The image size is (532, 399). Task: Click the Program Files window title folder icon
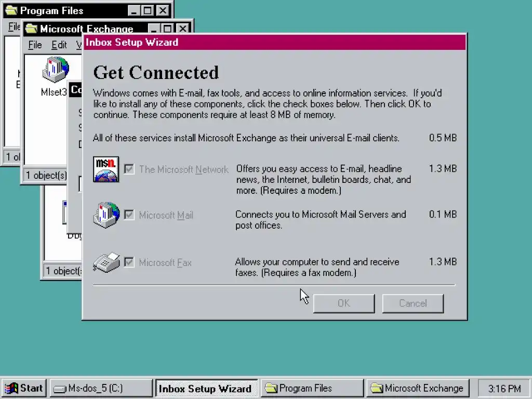point(11,10)
